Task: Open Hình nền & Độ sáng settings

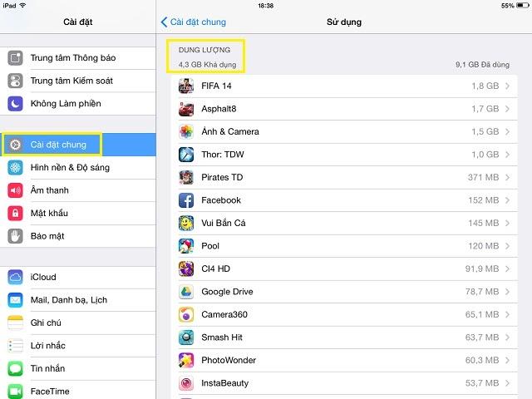Action: pyautogui.click(x=78, y=167)
